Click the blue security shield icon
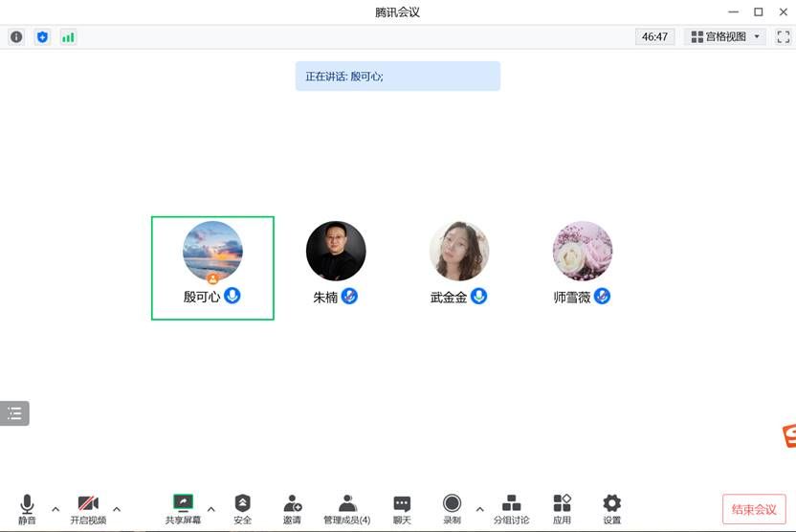 coord(42,37)
